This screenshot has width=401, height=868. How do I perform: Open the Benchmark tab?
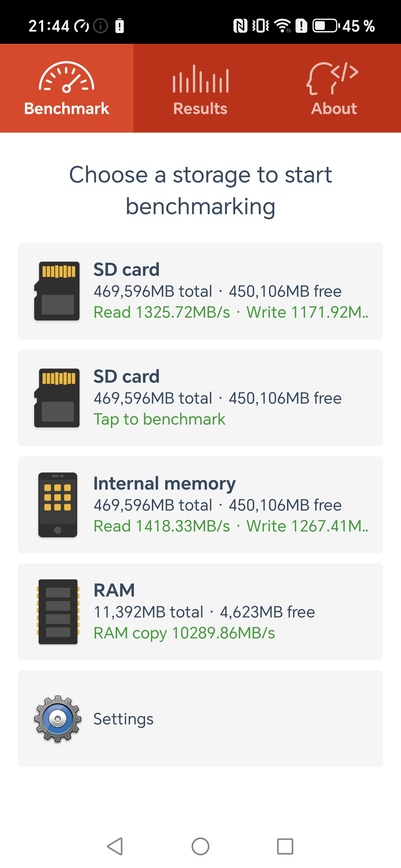(x=67, y=108)
